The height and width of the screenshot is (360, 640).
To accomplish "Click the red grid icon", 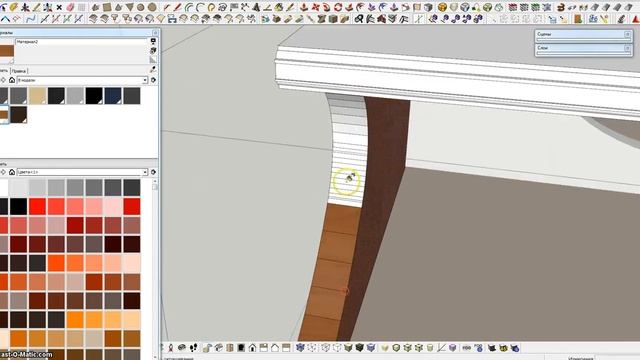I will [x=513, y=7].
